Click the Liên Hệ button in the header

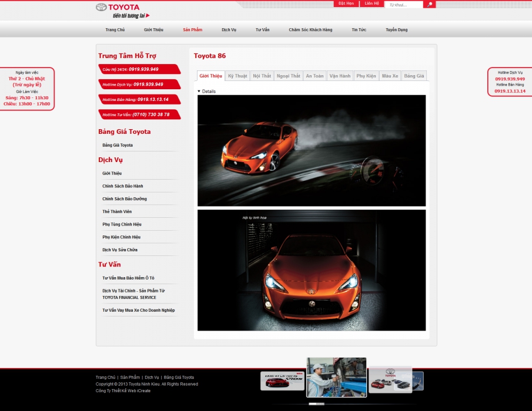(372, 4)
